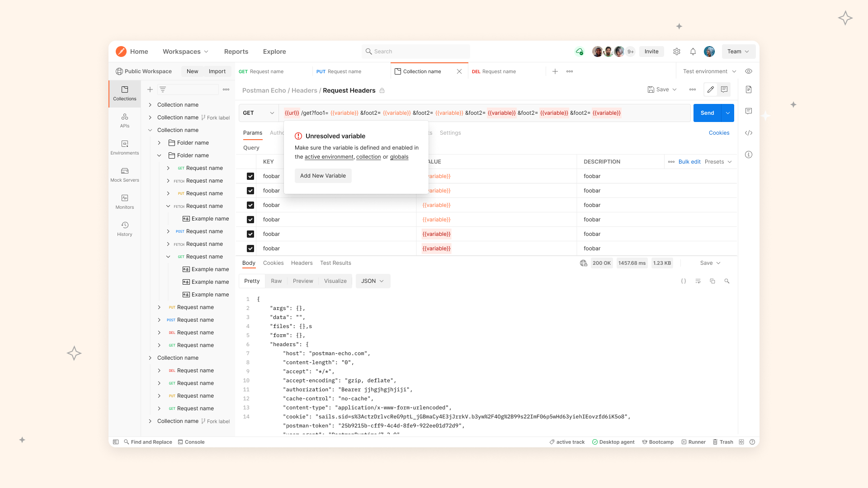
Task: Click the Bulk edit link
Action: (689, 162)
